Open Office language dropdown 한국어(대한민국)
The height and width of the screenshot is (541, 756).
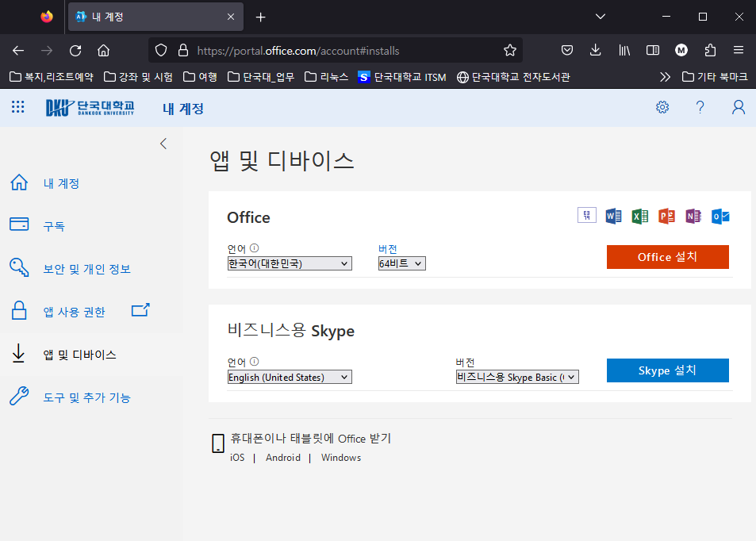coord(290,263)
